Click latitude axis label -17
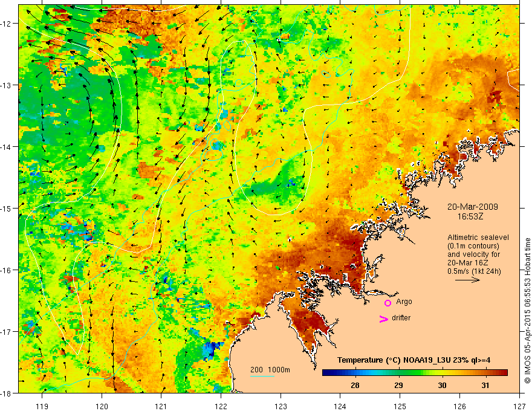Viewport: 532px width, 411px height. 7,332
